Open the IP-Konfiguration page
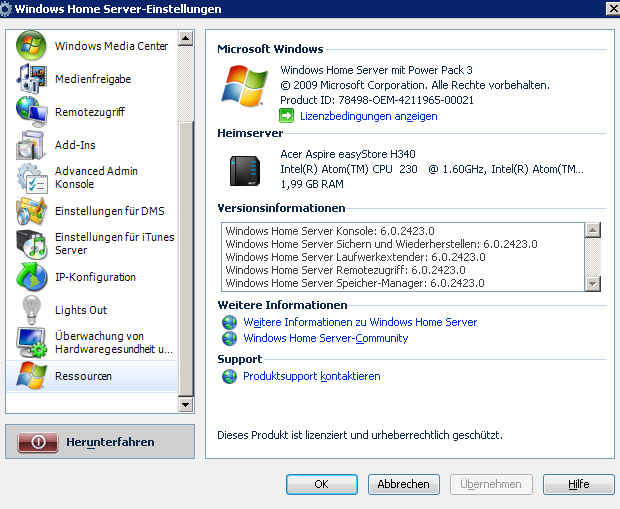This screenshot has width=620, height=509. (x=92, y=277)
